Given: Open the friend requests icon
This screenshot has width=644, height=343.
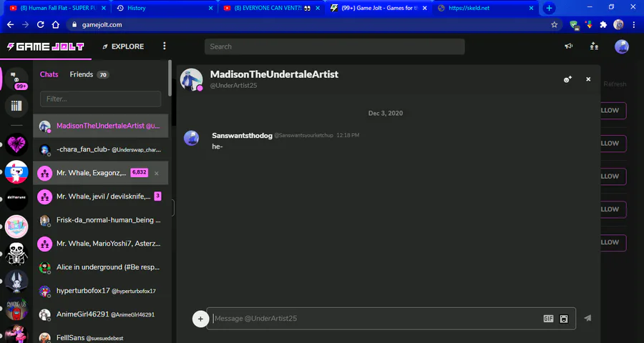Looking at the screenshot, I should [x=594, y=46].
